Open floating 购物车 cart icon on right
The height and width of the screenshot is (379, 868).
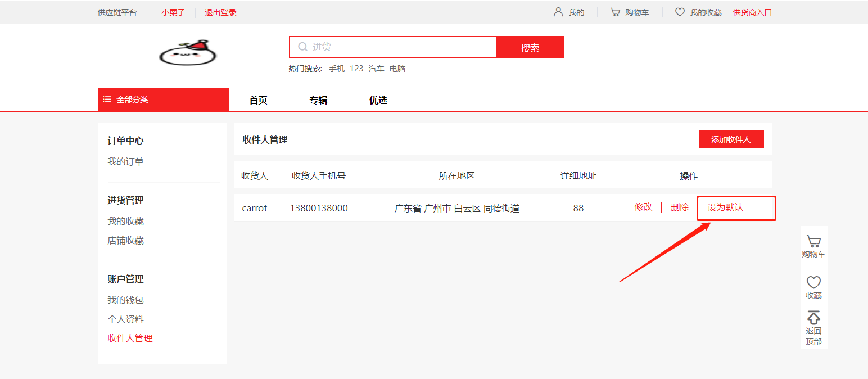(x=813, y=242)
